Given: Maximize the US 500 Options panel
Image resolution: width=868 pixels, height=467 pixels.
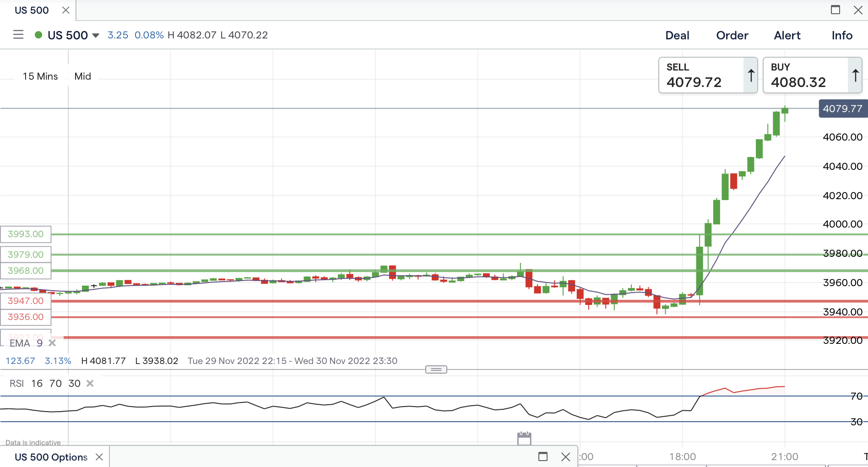Looking at the screenshot, I should [x=543, y=456].
